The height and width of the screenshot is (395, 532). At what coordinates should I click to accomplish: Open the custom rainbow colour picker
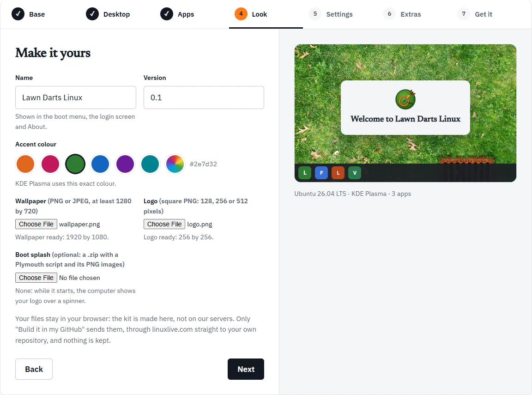click(175, 164)
